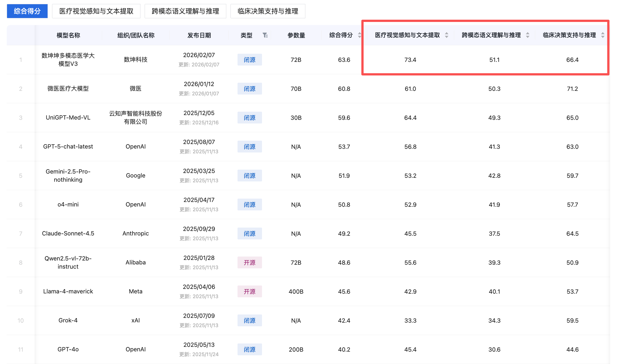Click ascending sort arrow on 跨模态语义理解与推理
Image resolution: width=618 pixels, height=364 pixels.
[x=527, y=33]
